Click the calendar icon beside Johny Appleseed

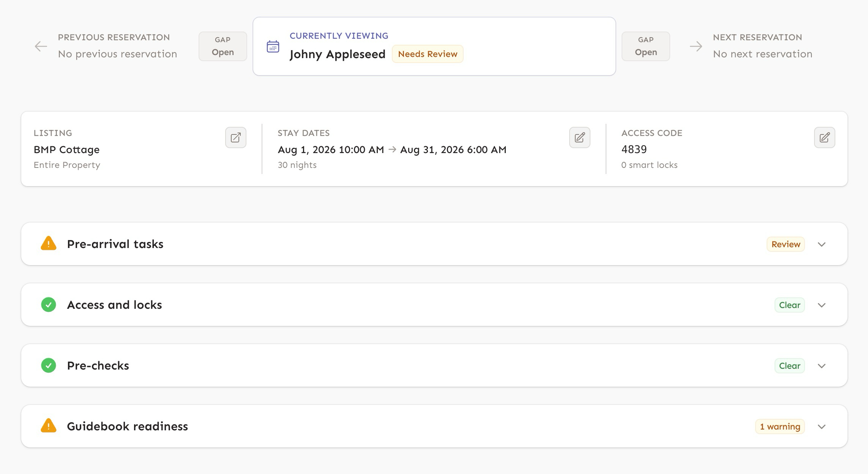(x=273, y=46)
